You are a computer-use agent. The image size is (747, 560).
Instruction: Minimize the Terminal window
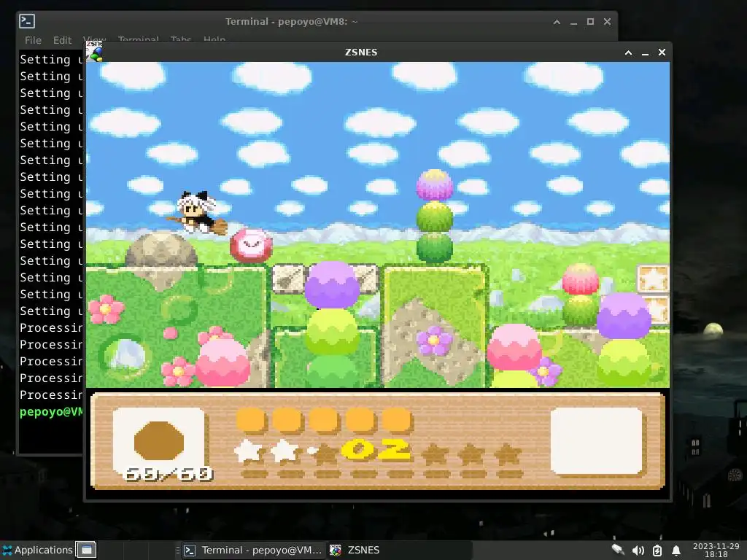pyautogui.click(x=573, y=22)
